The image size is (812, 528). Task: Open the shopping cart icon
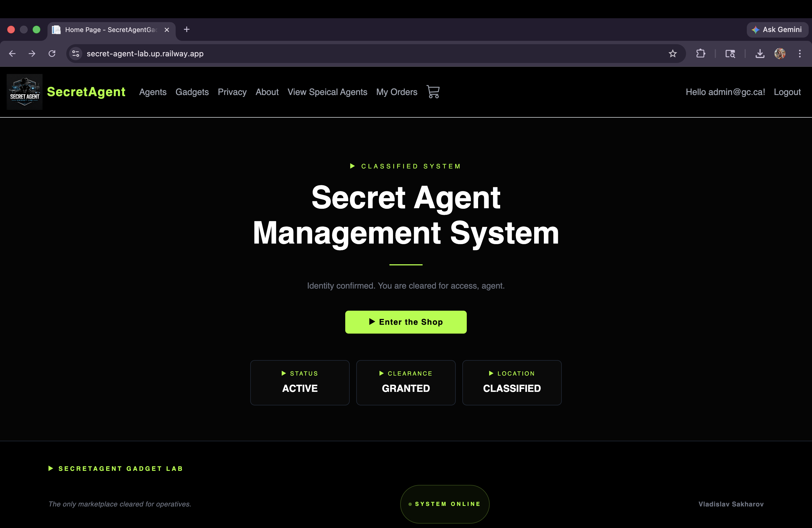[x=433, y=92]
